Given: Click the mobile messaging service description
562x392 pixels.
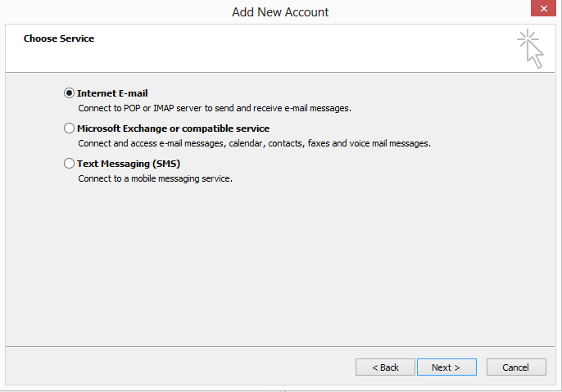Looking at the screenshot, I should (155, 178).
